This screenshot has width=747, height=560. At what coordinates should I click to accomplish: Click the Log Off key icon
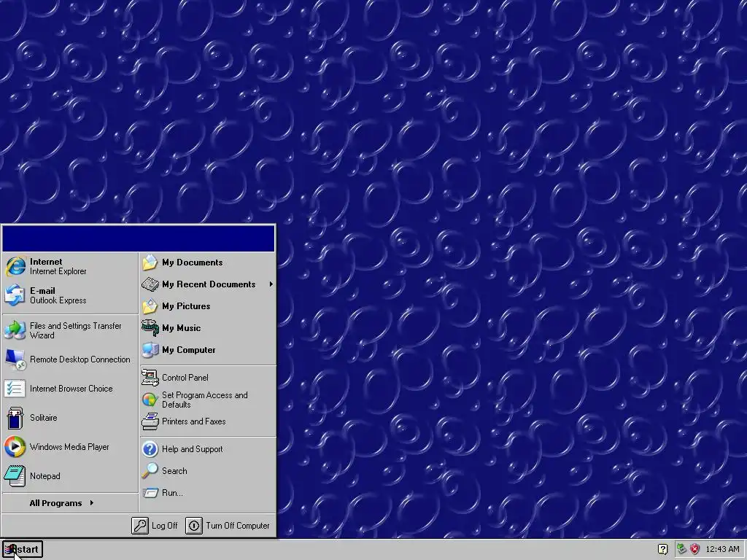coord(140,526)
